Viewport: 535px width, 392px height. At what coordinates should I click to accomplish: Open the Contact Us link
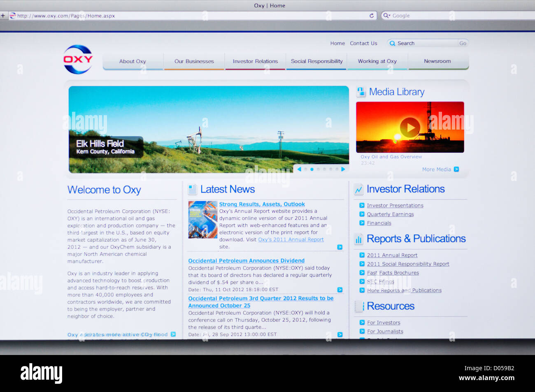[x=363, y=43]
